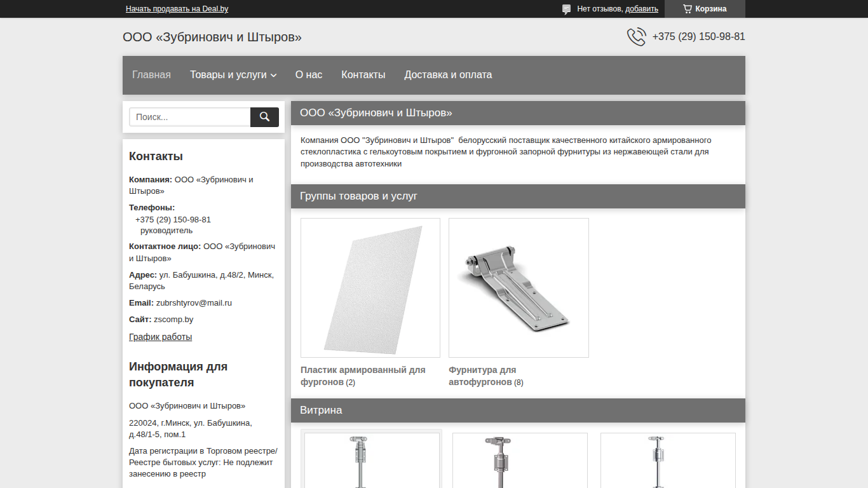This screenshot has width=868, height=488.
Task: Click the search magnifier button
Action: (264, 117)
